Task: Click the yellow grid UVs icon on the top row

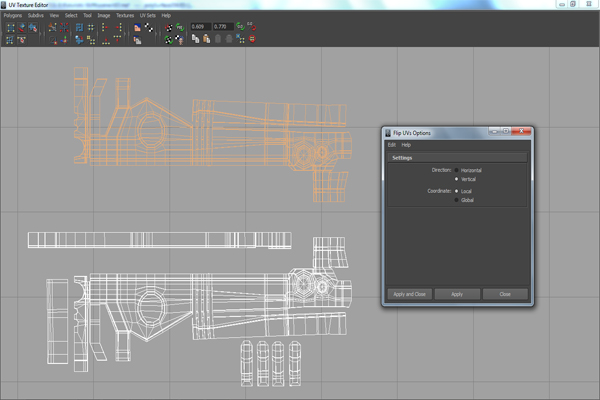Action: pos(91,27)
